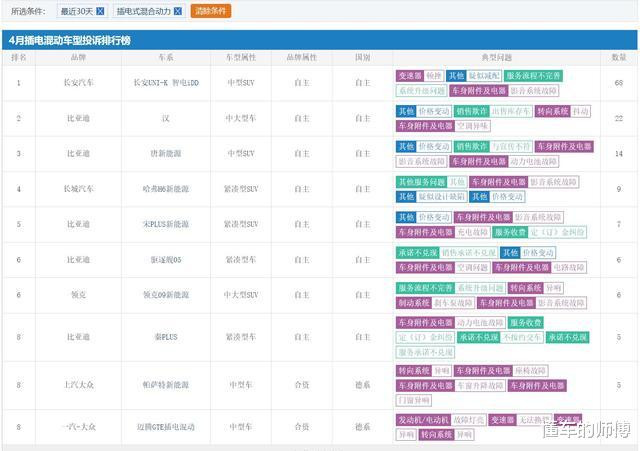Select the 插电式混合动力 filter tag
640x451 pixels.
pyautogui.click(x=149, y=11)
